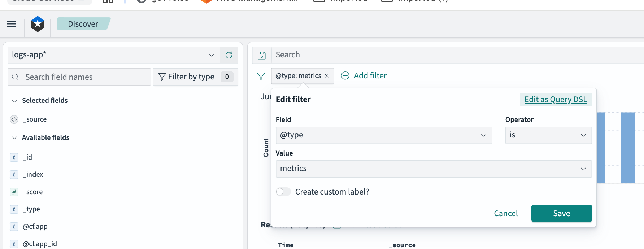The height and width of the screenshot is (249, 644).
Task: Click the _source column header
Action: [402, 245]
